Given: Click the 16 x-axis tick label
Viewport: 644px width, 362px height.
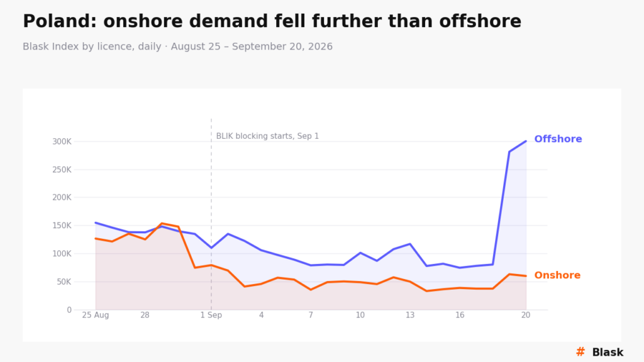Looking at the screenshot, I should pos(460,315).
